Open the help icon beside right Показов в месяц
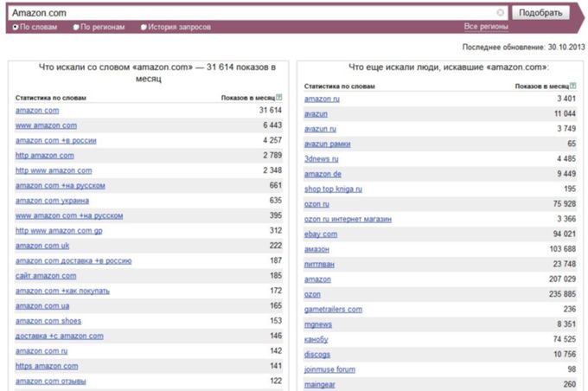The width and height of the screenshot is (588, 391). 572,86
